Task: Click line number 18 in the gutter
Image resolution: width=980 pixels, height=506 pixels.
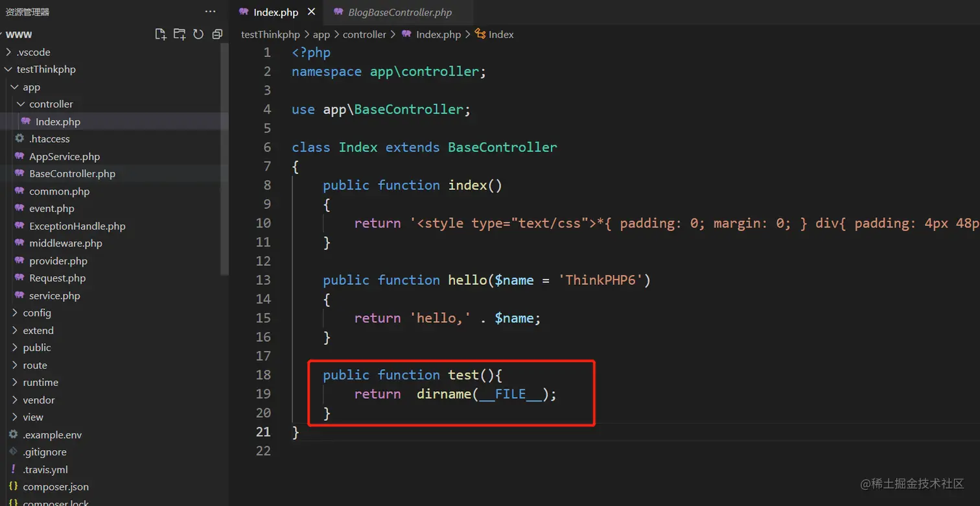Action: [263, 375]
